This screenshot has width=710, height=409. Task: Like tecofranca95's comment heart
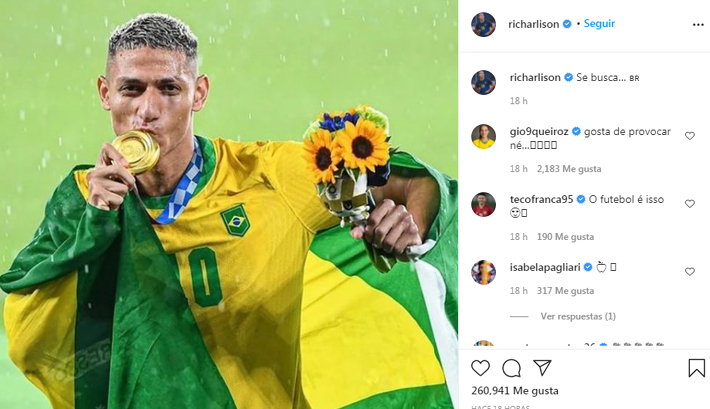(690, 204)
